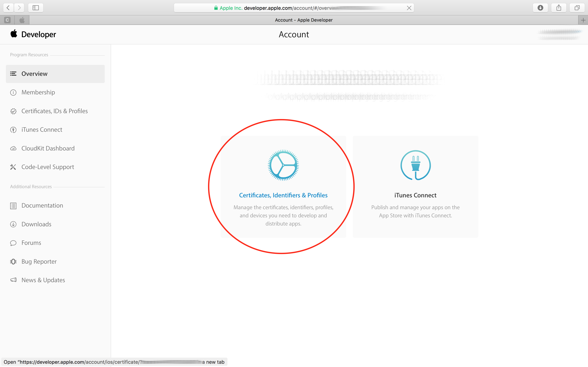Click the iTunes Connect plug icon
This screenshot has height=367, width=588.
click(x=415, y=165)
